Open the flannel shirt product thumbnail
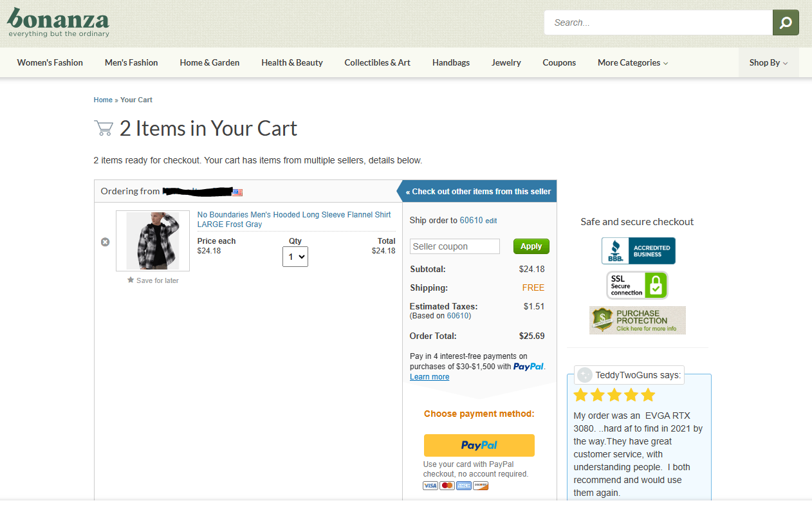The width and height of the screenshot is (812, 512). [x=152, y=241]
